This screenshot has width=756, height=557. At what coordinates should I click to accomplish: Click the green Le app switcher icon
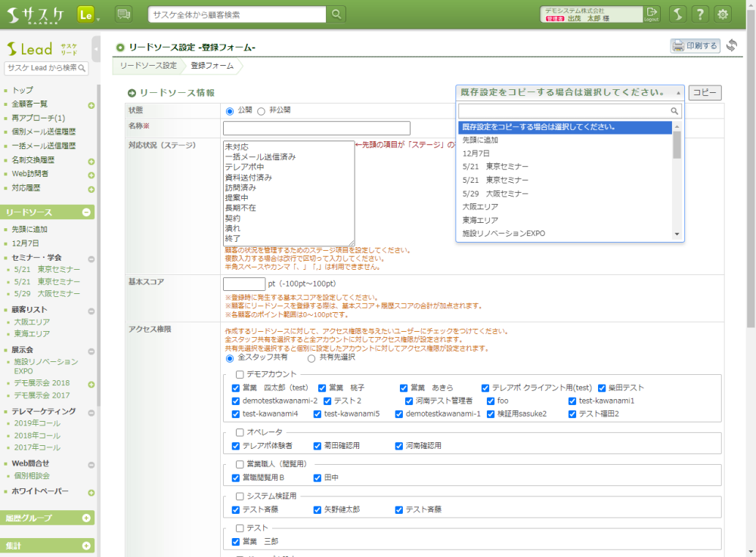coord(86,14)
